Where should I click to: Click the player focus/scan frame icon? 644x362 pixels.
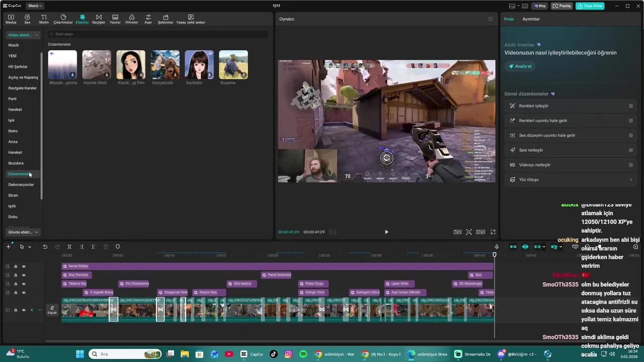point(469,232)
